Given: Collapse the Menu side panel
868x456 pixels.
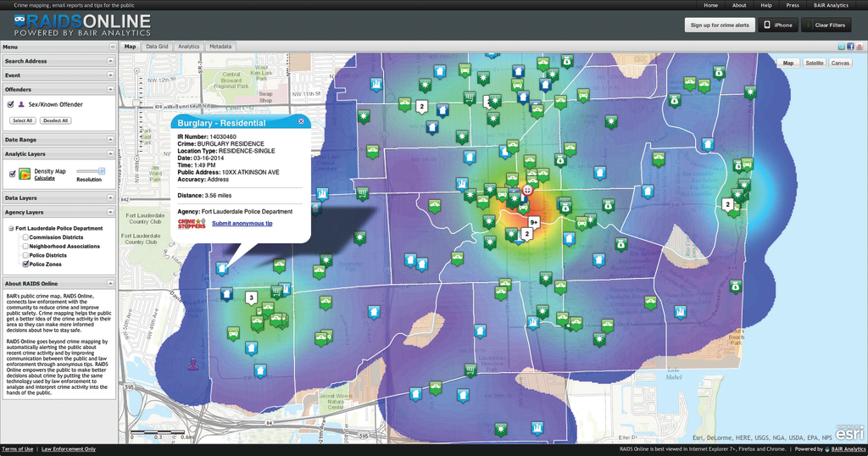Looking at the screenshot, I should point(111,47).
